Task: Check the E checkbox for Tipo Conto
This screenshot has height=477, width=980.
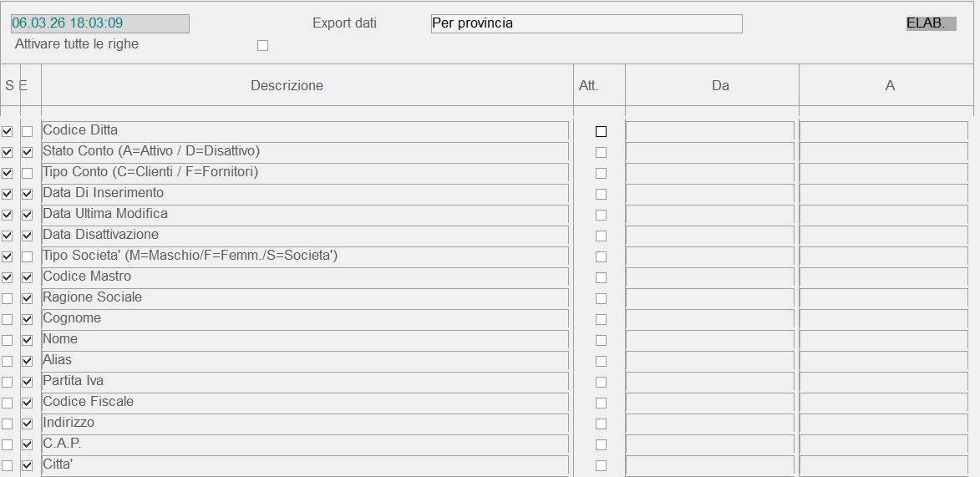Action: [x=28, y=173]
